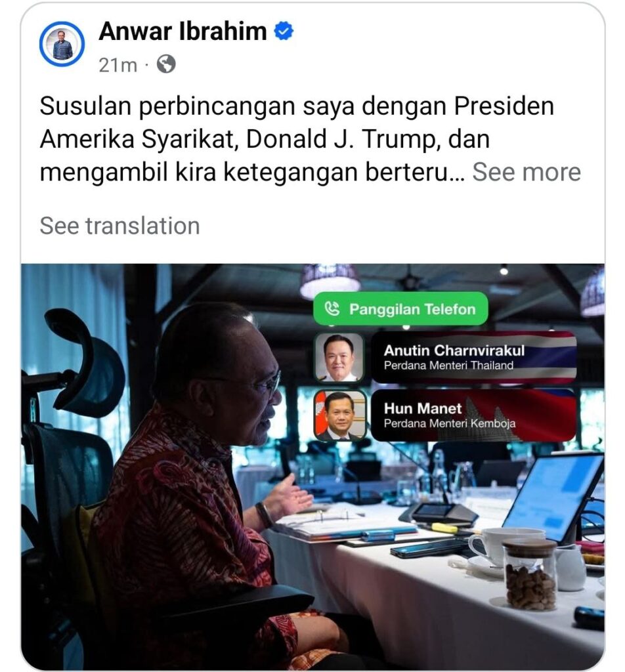Screen dimensions: 625x672
Task: Select the Anutin Charnvirakul name banner
Action: click(x=473, y=357)
